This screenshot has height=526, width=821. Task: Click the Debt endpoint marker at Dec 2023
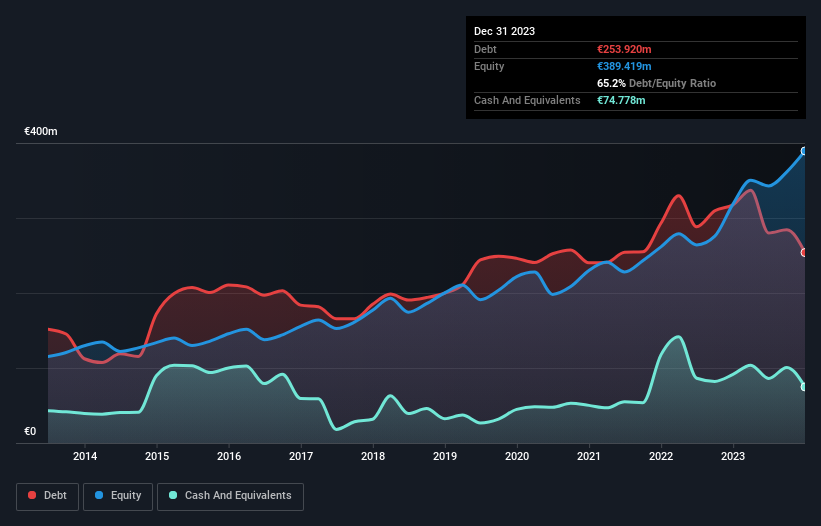tap(804, 253)
